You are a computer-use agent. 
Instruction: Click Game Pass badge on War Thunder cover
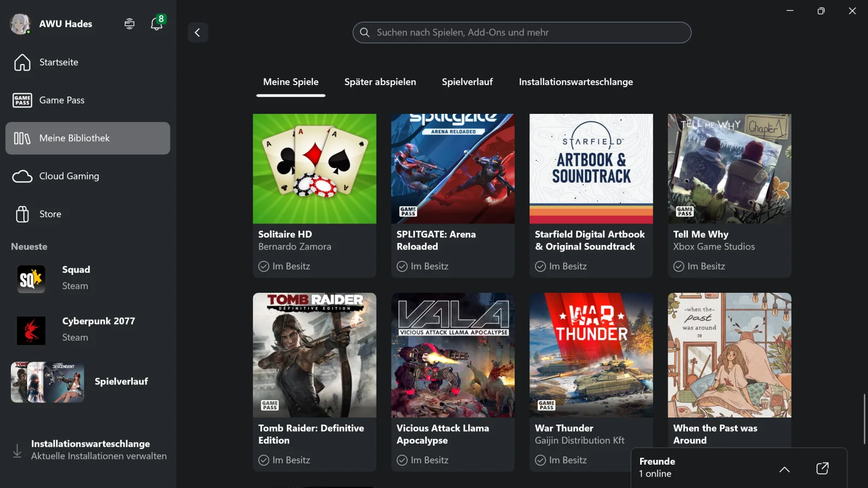(x=547, y=405)
